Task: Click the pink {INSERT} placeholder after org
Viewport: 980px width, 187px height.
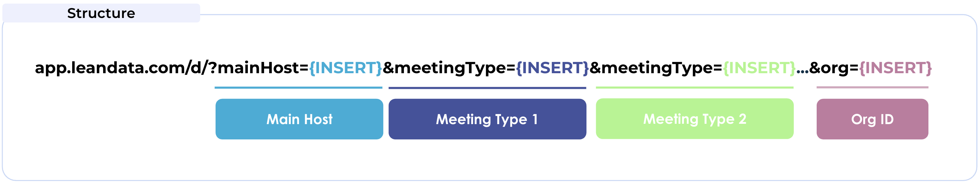Action: click(896, 68)
